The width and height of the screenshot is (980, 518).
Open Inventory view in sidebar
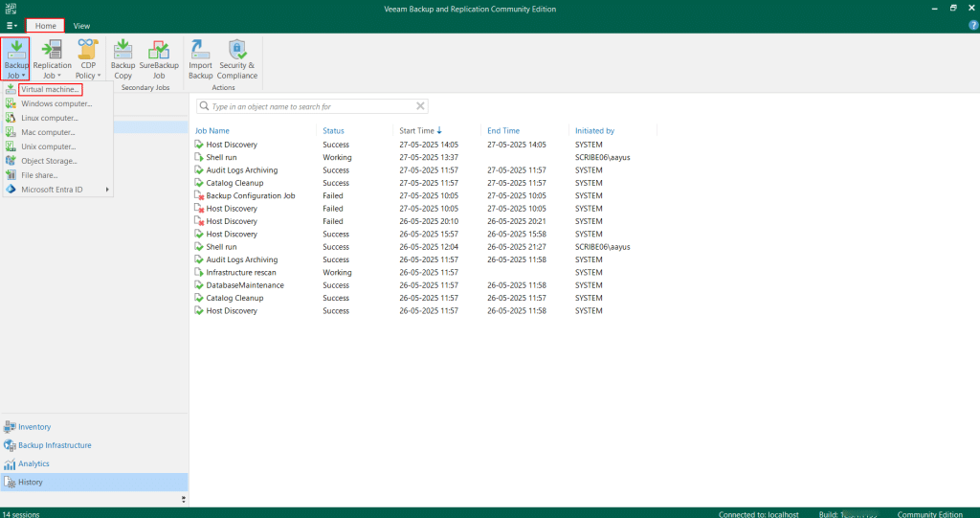pos(94,427)
